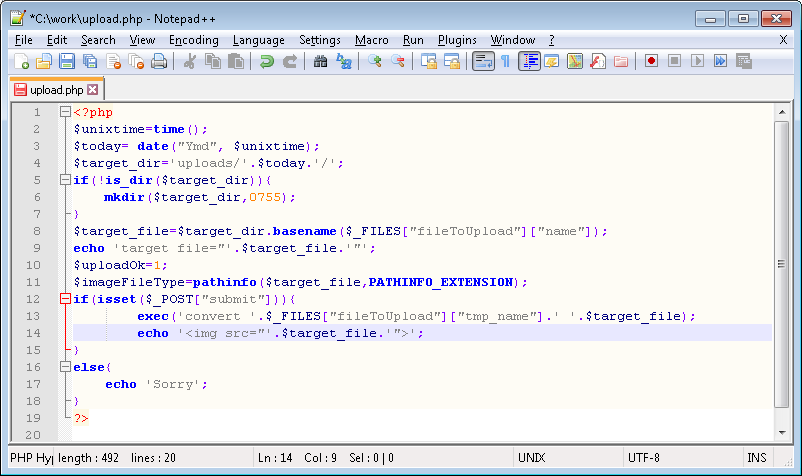The image size is (802, 476).
Task: Click the Close All toolbar icon
Action: pyautogui.click(x=136, y=61)
